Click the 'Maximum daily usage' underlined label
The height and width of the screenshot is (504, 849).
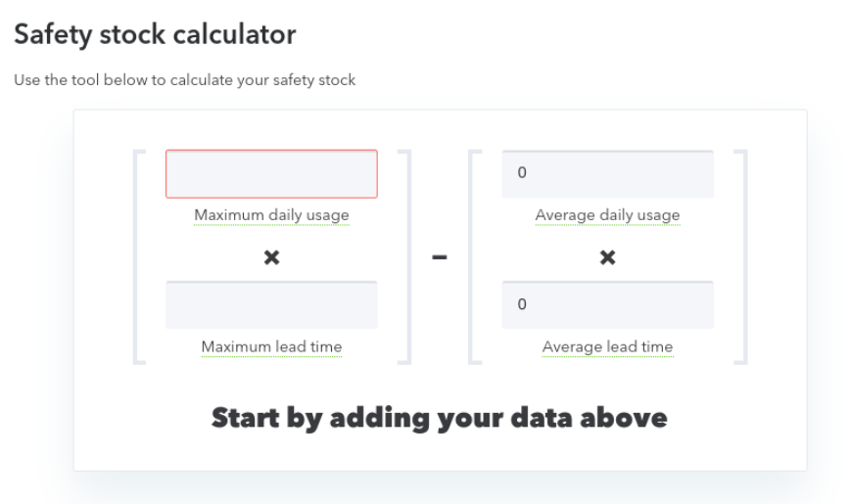point(271,215)
